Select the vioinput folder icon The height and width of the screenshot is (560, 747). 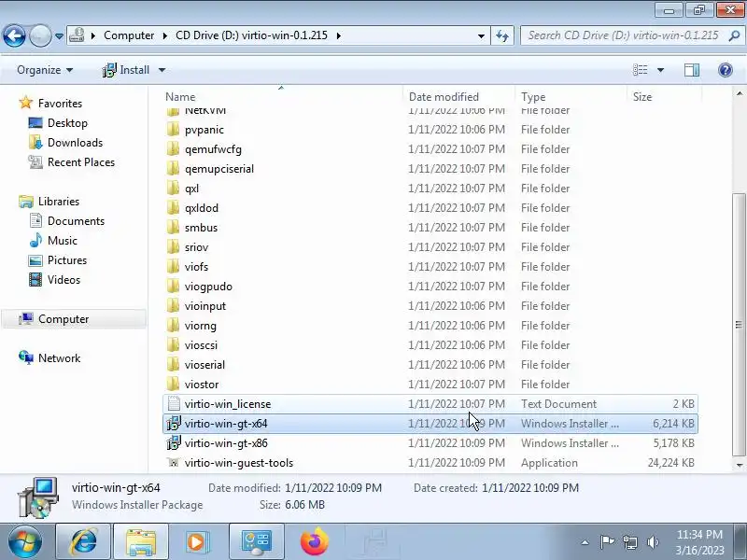174,306
